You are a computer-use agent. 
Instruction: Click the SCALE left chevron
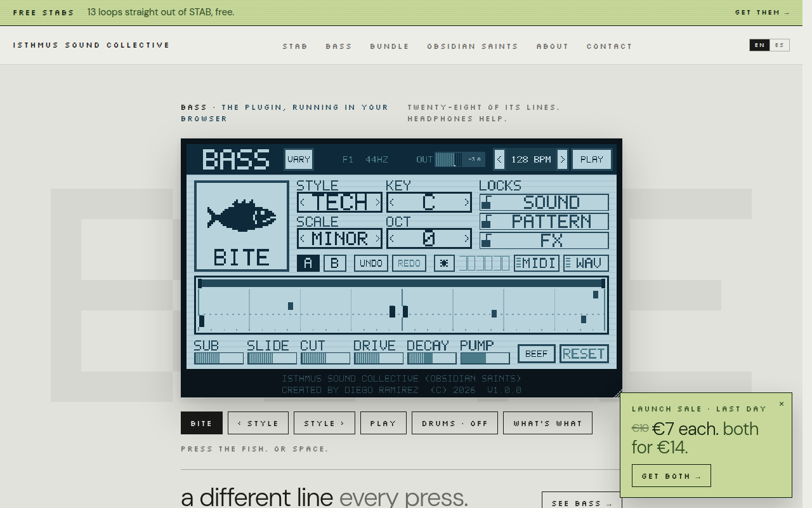303,239
